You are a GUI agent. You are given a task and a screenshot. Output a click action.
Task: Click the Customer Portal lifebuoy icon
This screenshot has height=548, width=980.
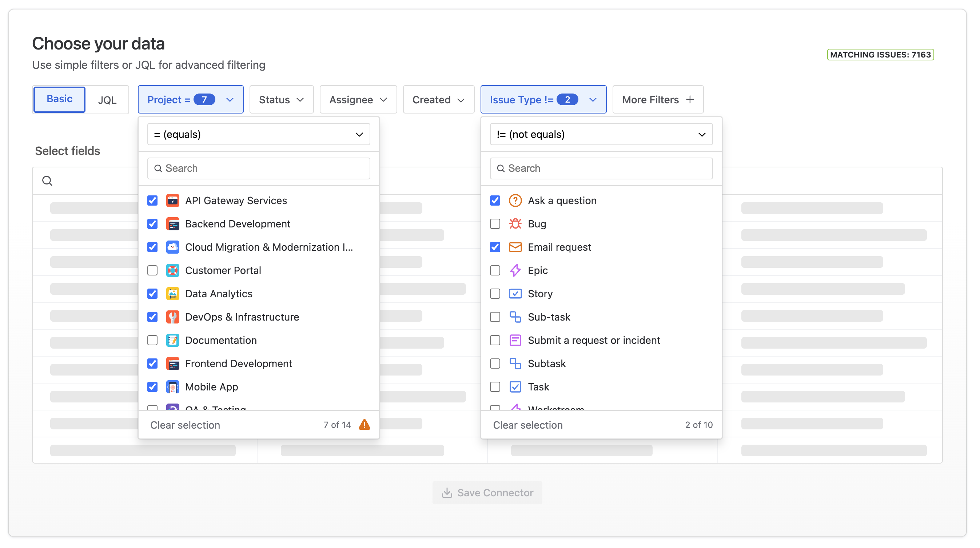point(173,270)
